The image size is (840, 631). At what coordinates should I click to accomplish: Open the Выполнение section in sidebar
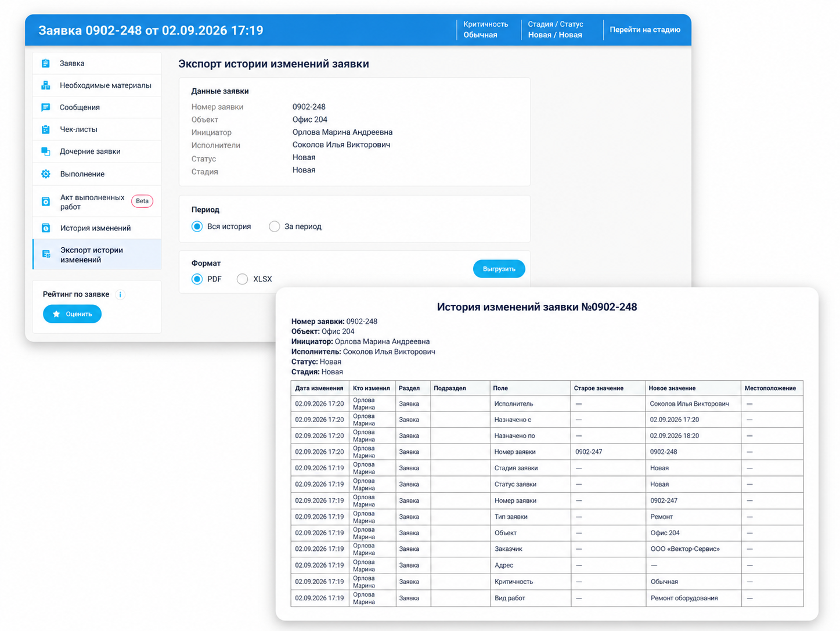point(97,174)
